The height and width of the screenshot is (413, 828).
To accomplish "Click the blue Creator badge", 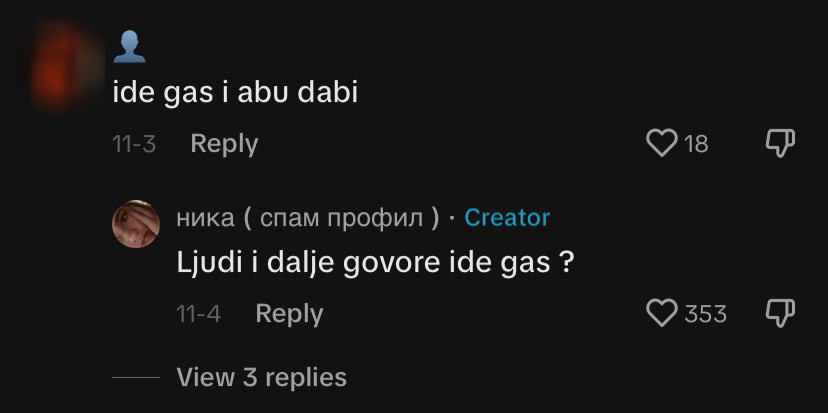I will [x=507, y=218].
